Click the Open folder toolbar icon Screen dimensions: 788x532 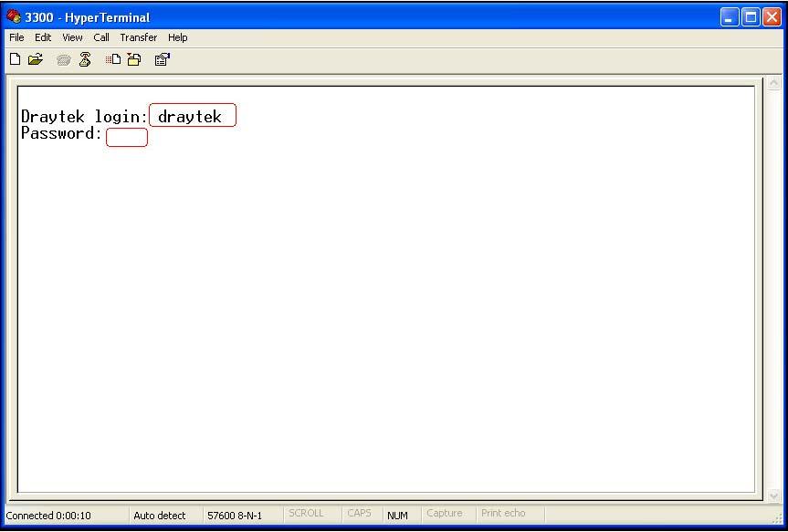click(36, 59)
